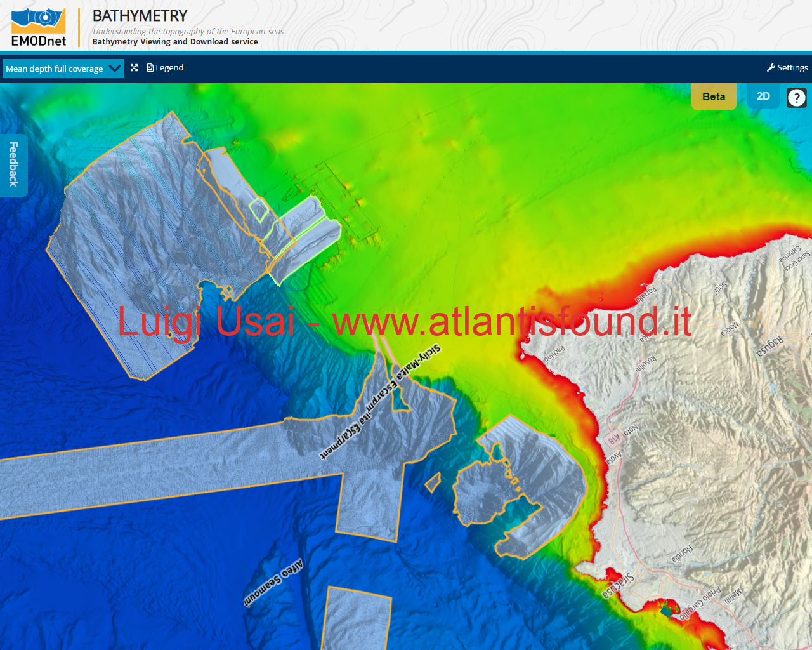Click the Bathymetry Viewing and Download service text

pos(175,42)
